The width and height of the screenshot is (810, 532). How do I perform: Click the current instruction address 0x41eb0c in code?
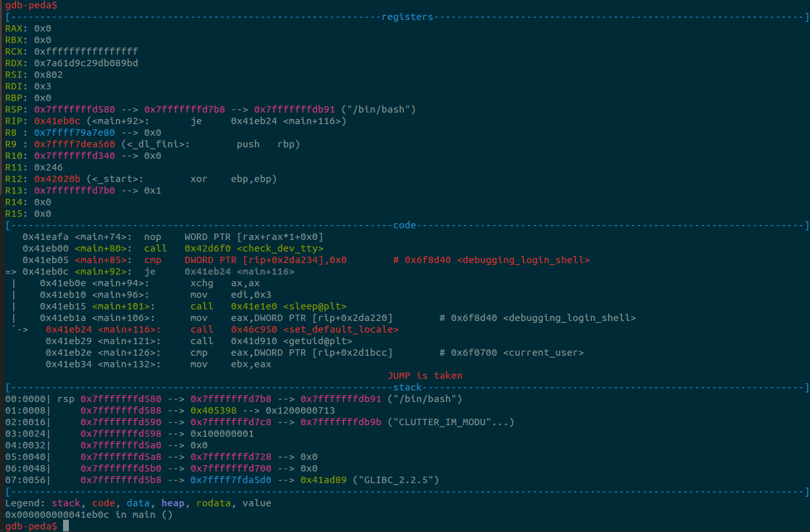46,271
